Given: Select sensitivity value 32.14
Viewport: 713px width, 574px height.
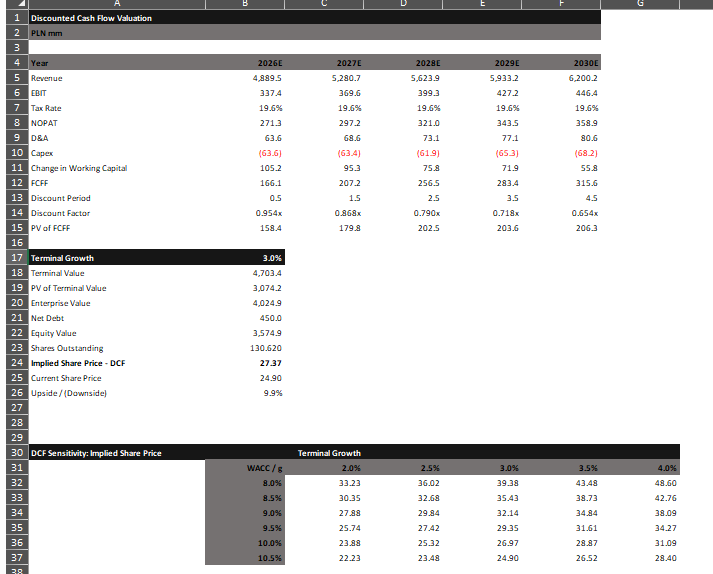Looking at the screenshot, I should [507, 513].
